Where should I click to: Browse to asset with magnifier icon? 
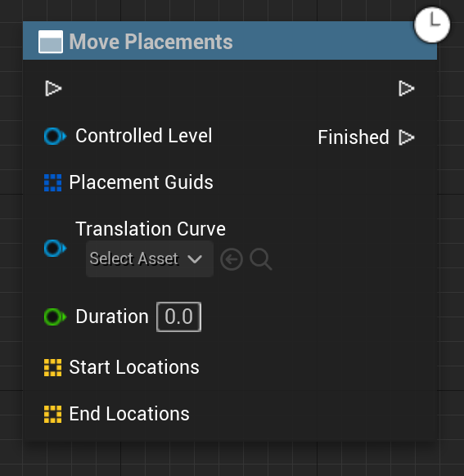pyautogui.click(x=260, y=259)
